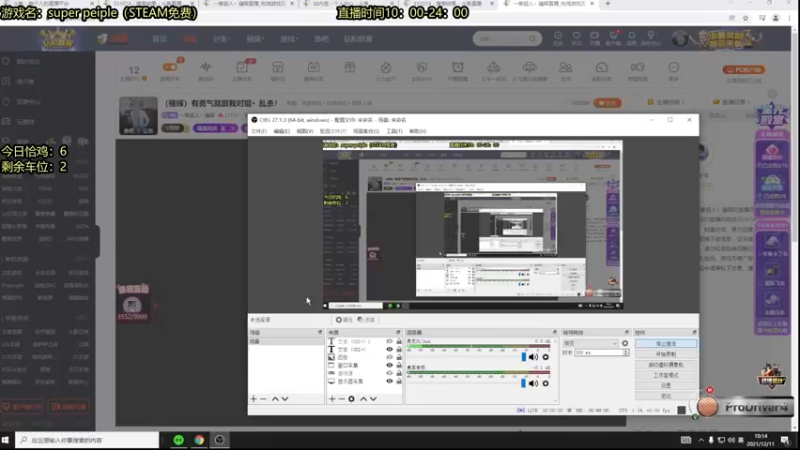Pop out the Scene Transitions dock

(627, 332)
